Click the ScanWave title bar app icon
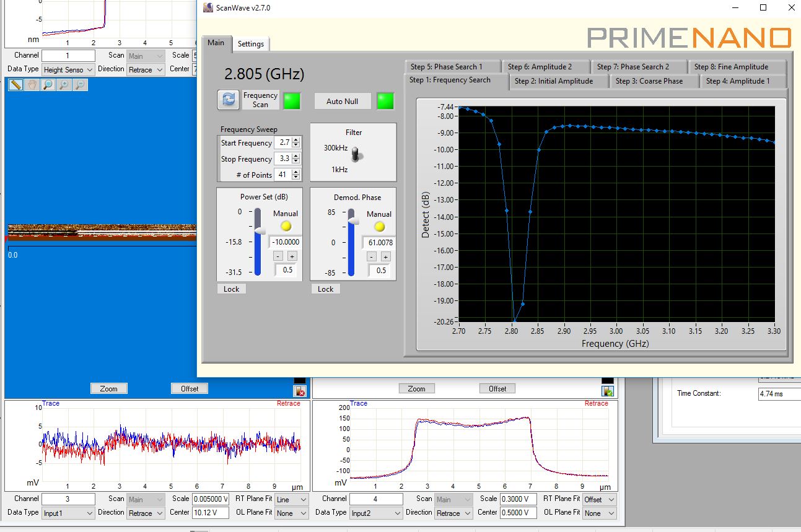The image size is (801, 532). [x=208, y=7]
